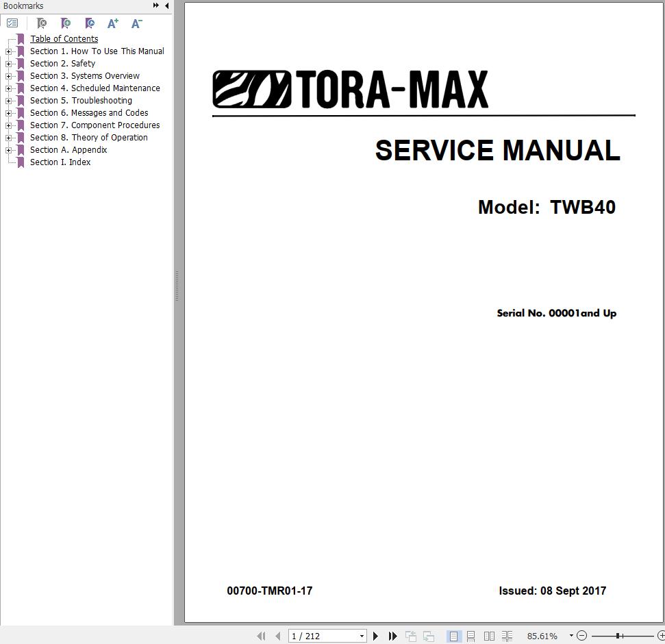
Task: Increase bookmark text size with A+ icon
Action: [112, 23]
